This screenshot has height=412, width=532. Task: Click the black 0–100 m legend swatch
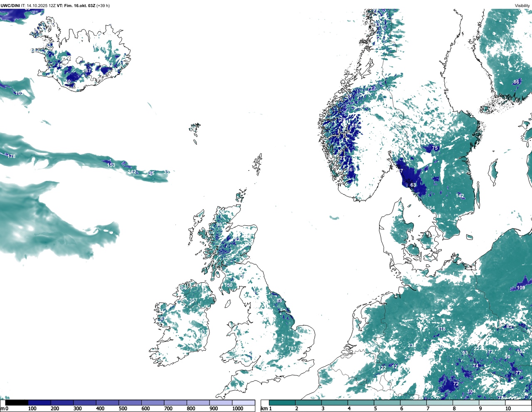point(17,402)
